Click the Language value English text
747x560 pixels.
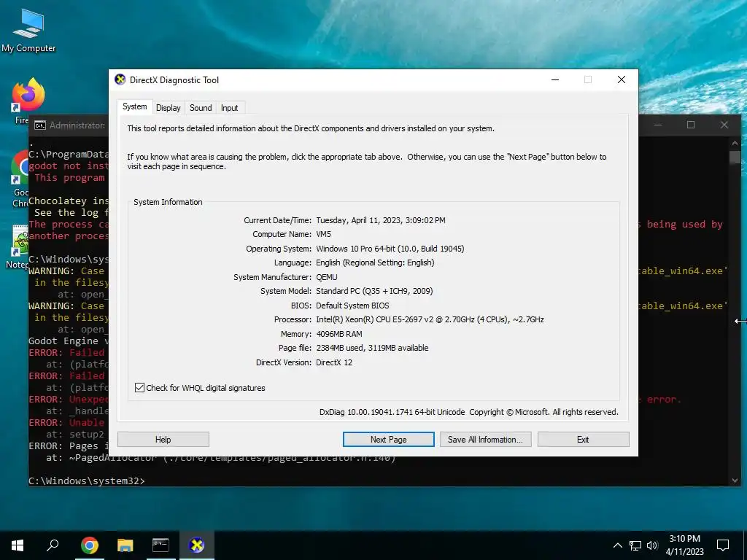coord(375,262)
